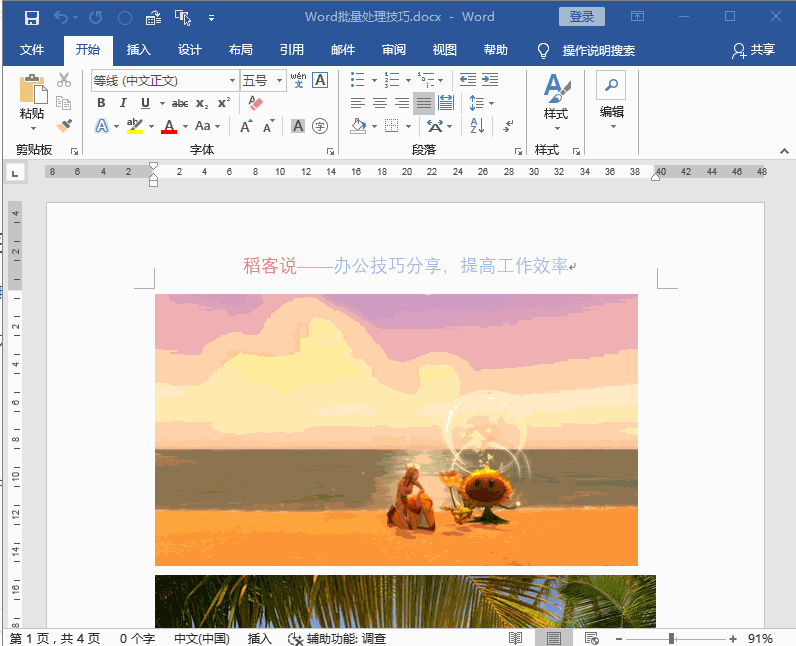Toggle character shading
This screenshot has width=796, height=646.
click(x=298, y=126)
